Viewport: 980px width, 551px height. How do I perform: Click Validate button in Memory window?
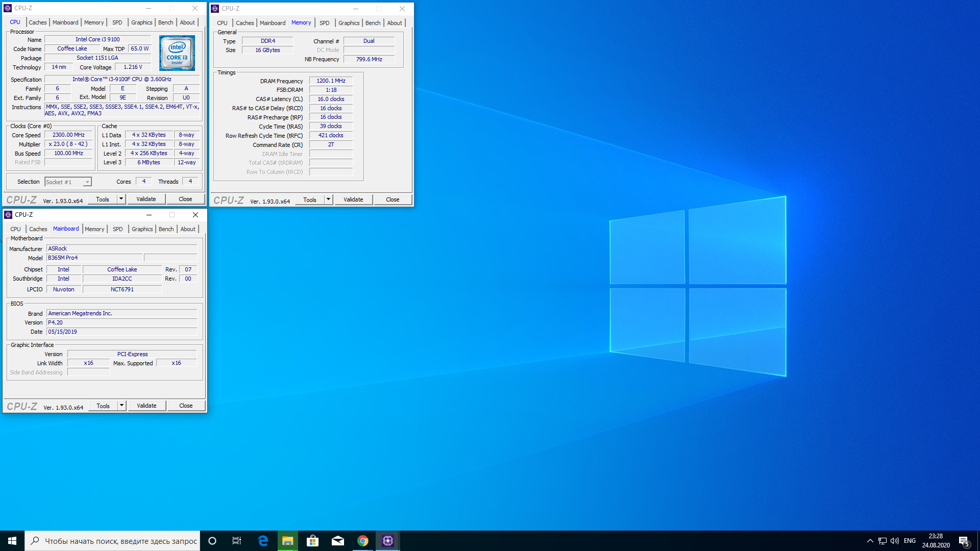353,199
